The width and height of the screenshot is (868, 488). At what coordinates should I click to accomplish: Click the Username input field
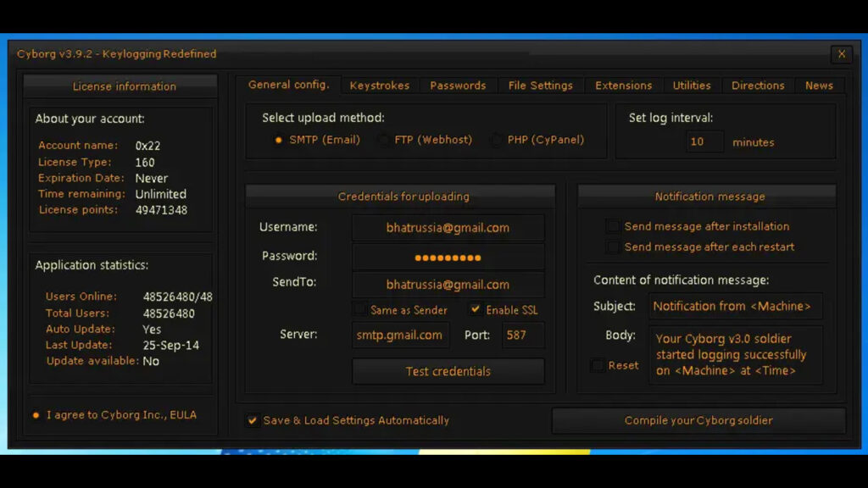(448, 228)
